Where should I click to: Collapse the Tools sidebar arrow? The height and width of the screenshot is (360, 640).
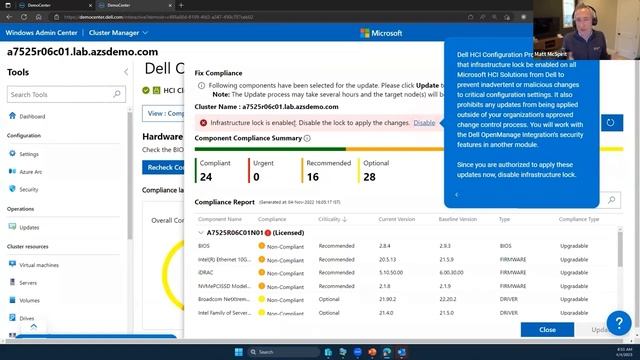[126, 72]
